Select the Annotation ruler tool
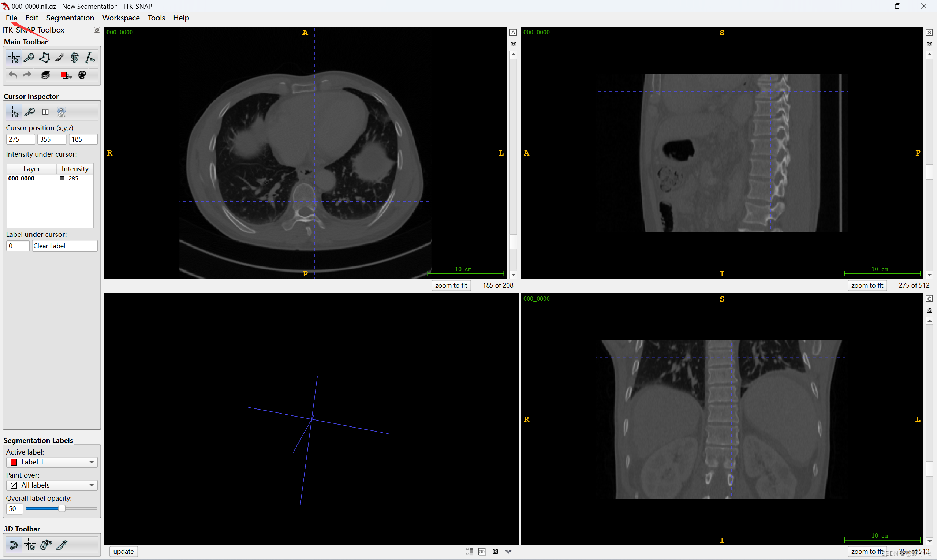Image resolution: width=937 pixels, height=560 pixels. pyautogui.click(x=90, y=58)
